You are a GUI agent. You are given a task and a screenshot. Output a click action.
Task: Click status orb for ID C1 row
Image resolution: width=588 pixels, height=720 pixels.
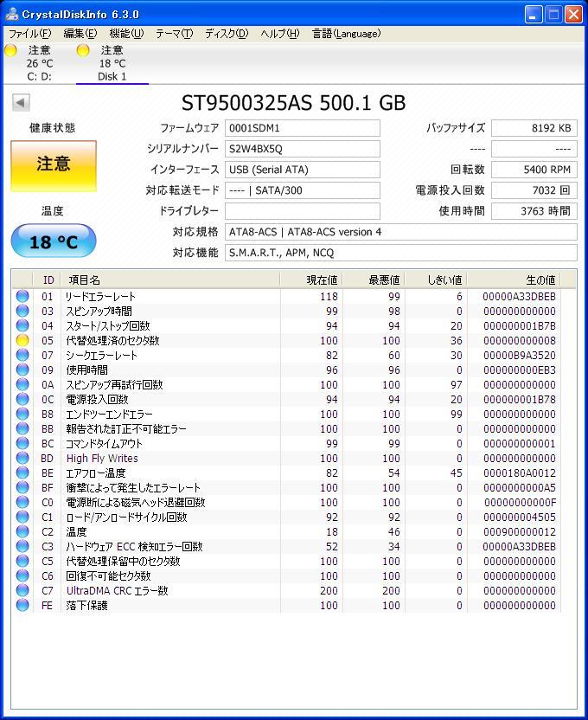[22, 517]
